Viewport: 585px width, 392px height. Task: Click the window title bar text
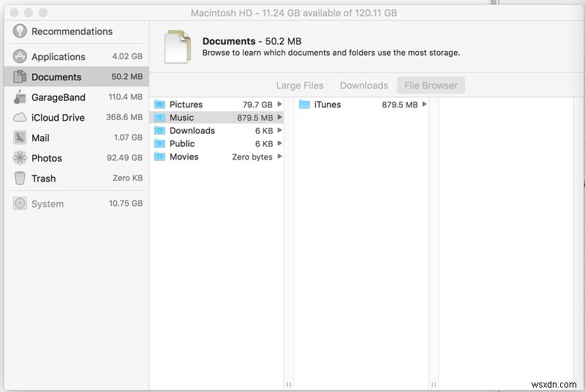click(x=294, y=13)
